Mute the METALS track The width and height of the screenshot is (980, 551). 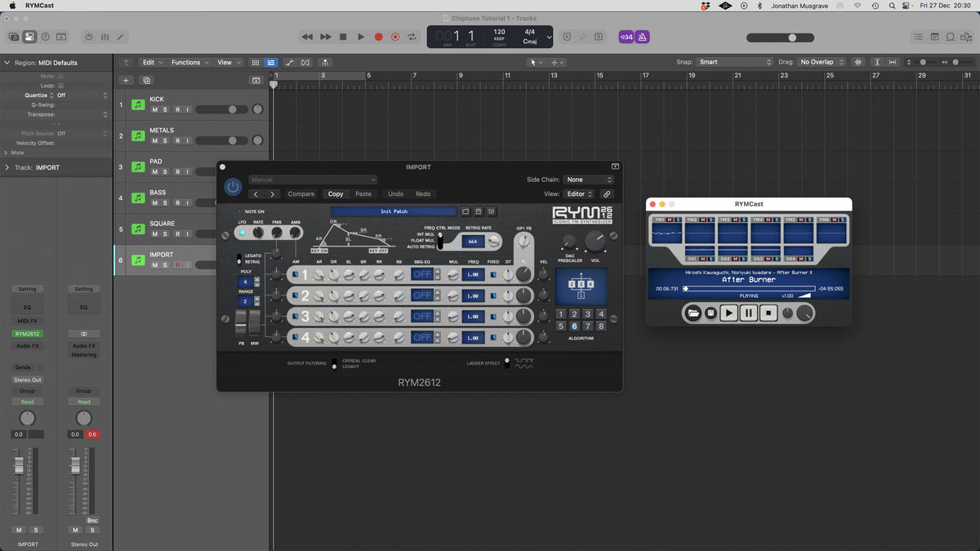tap(154, 140)
